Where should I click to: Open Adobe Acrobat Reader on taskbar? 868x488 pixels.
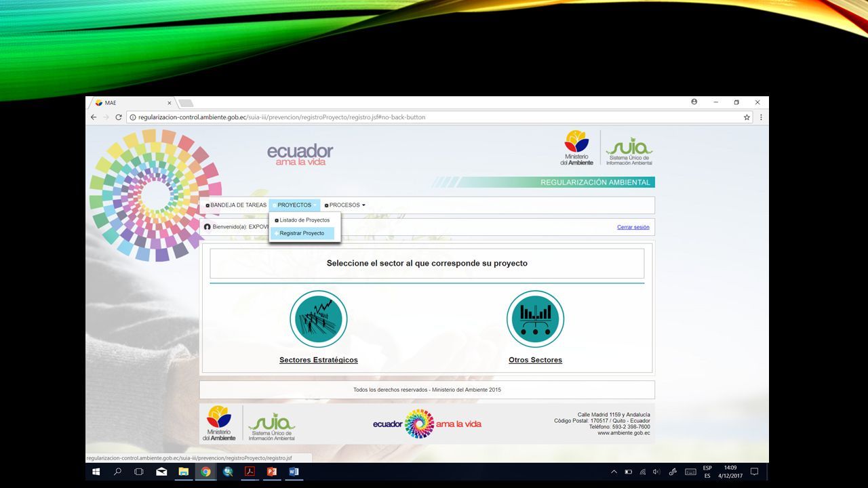(250, 472)
